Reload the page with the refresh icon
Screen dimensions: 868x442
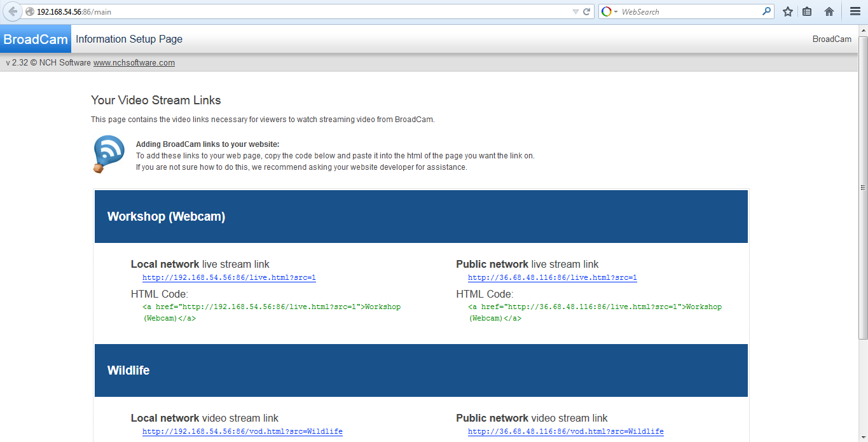click(x=587, y=11)
